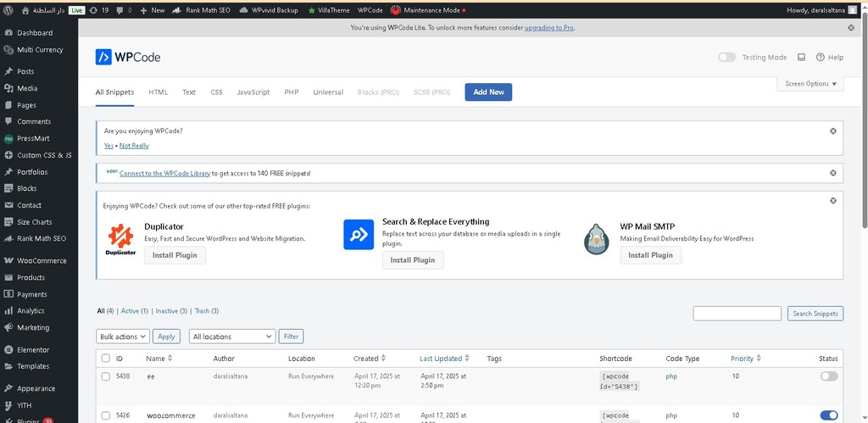The image size is (868, 423).
Task: Open the PressMart sidebar icon
Action: [x=8, y=138]
